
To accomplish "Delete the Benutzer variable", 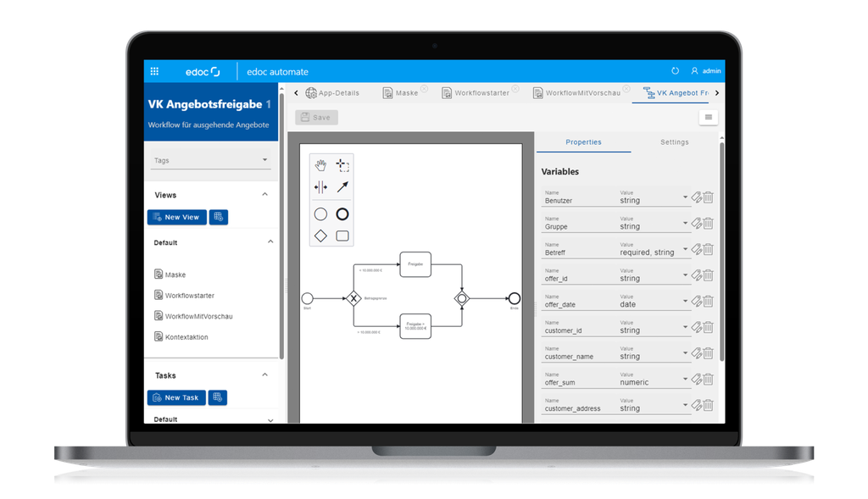I will (x=708, y=197).
